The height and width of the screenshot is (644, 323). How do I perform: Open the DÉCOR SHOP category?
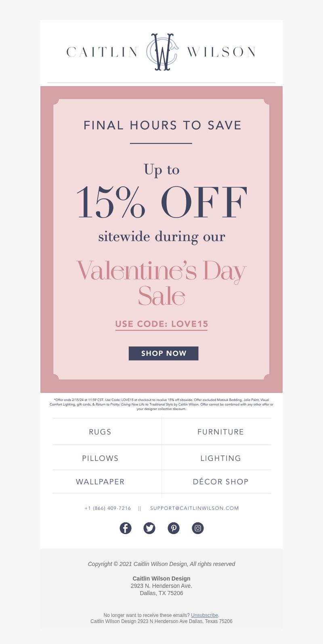tap(220, 481)
